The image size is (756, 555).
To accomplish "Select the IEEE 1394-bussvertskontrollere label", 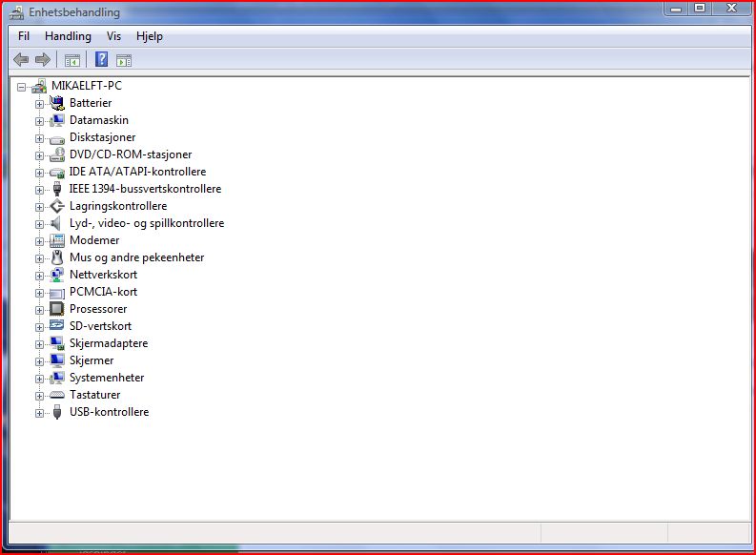I will (145, 189).
